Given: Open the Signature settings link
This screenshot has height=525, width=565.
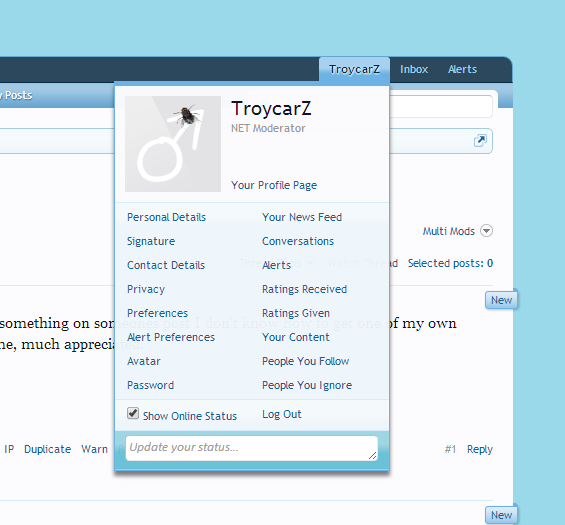Looking at the screenshot, I should click(x=151, y=241).
